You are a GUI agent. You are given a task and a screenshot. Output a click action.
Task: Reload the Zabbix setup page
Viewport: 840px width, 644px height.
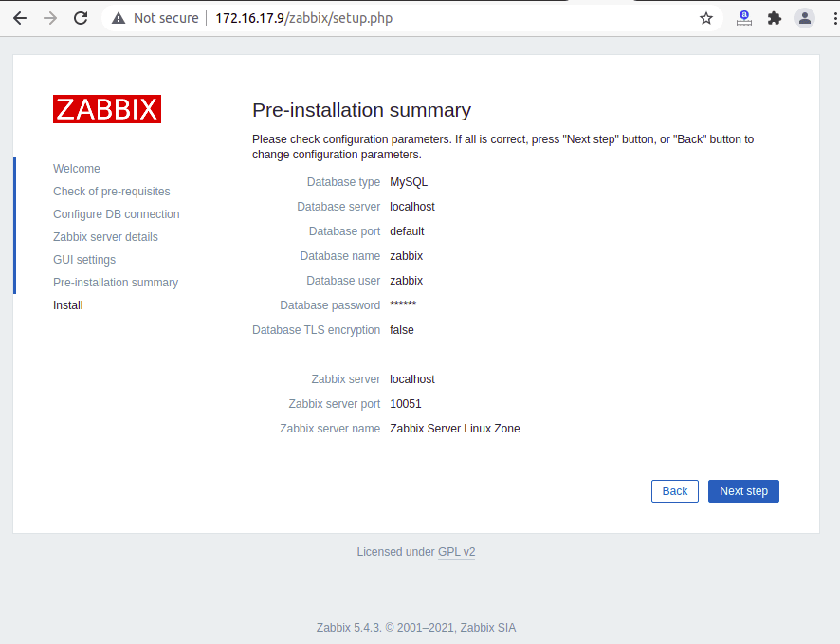click(81, 18)
